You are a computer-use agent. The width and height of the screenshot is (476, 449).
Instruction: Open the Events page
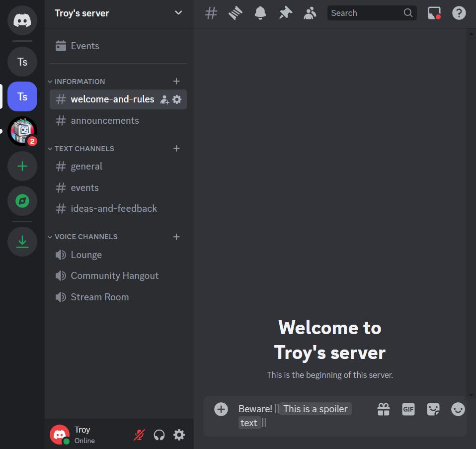(84, 46)
